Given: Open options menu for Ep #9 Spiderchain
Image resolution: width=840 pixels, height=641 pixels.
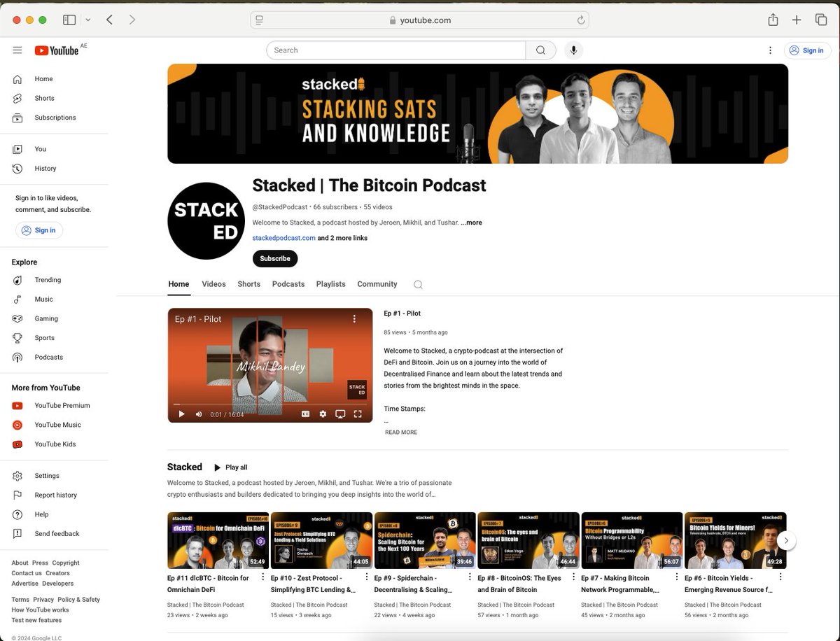Looking at the screenshot, I should (470, 577).
